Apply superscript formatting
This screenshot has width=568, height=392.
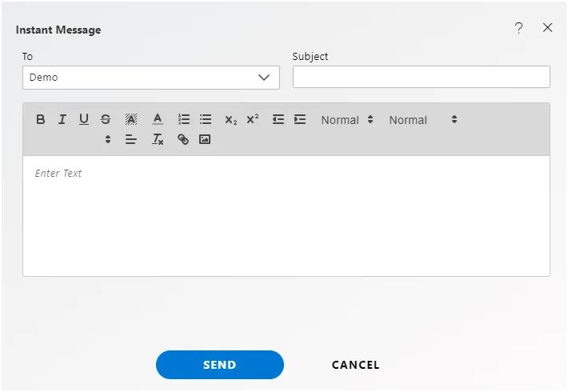(x=253, y=119)
